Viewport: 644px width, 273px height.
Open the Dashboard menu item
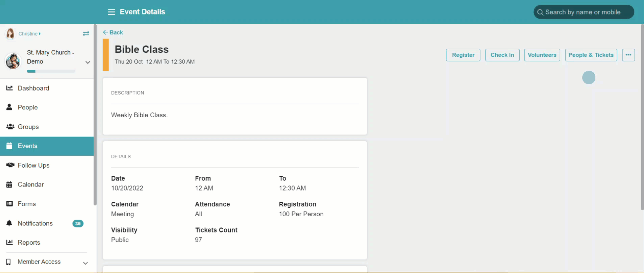click(47, 88)
